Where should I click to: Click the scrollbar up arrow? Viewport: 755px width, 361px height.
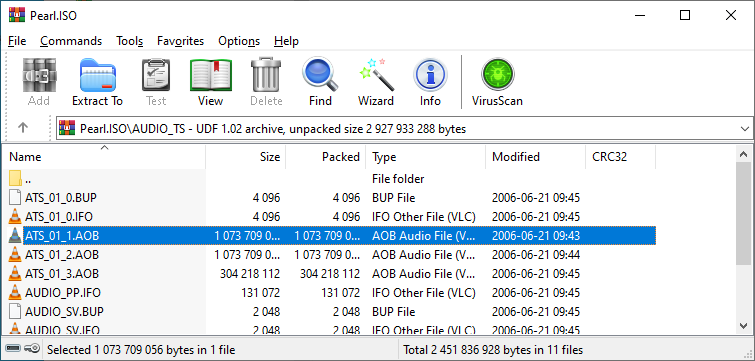click(x=744, y=154)
